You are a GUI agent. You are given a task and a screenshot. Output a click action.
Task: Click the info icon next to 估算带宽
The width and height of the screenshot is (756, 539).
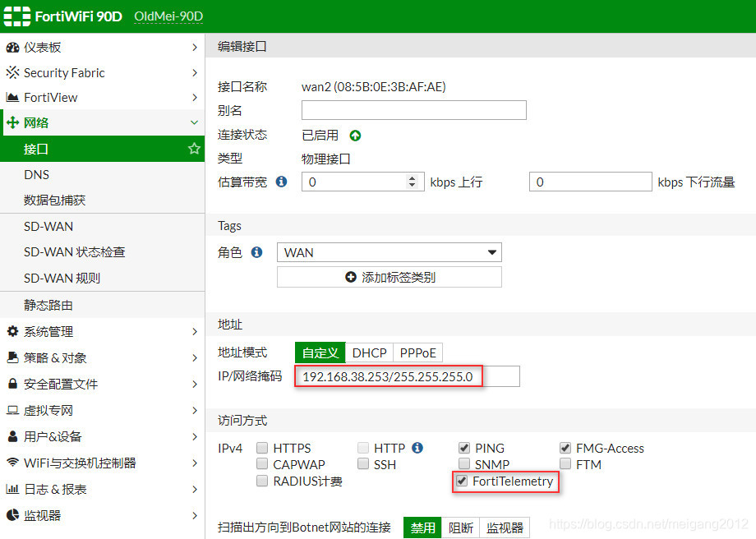(282, 182)
